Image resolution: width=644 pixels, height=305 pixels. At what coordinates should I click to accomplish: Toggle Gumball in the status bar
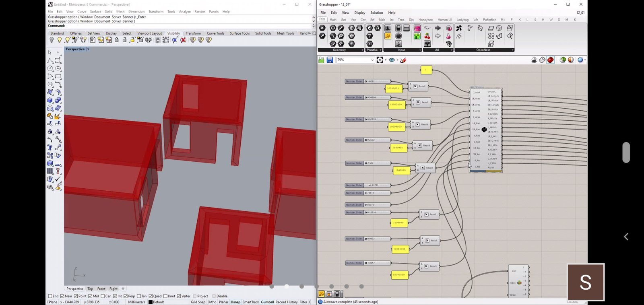(267, 302)
